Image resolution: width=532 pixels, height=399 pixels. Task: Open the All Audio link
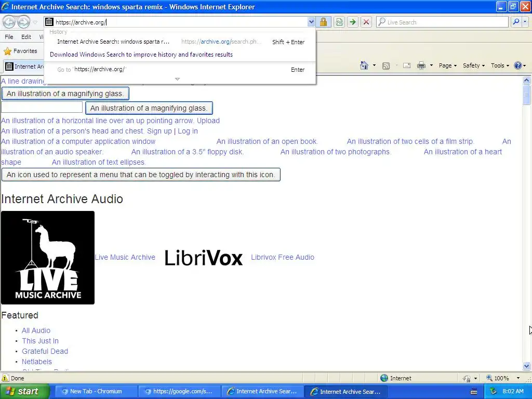(x=36, y=330)
